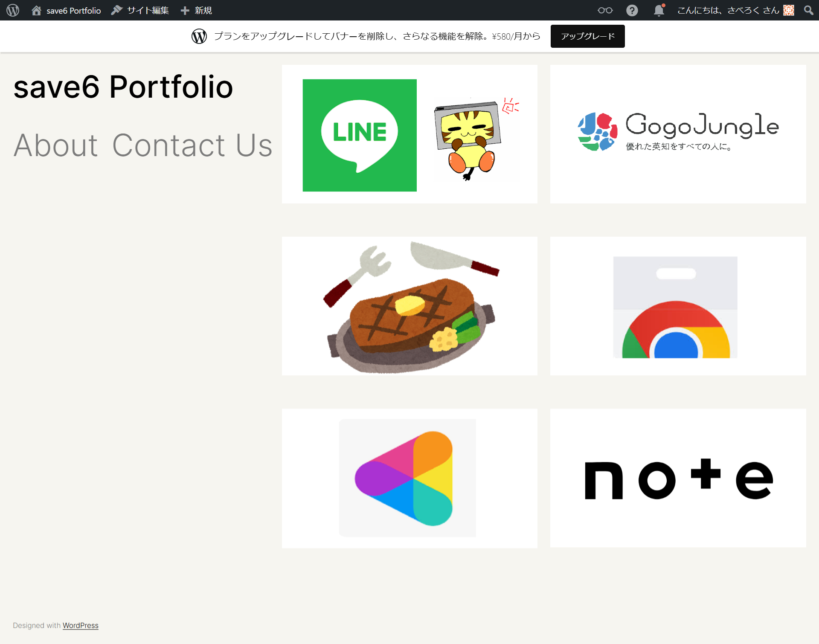Screen dimensions: 819x644
Task: Open the GogoJungle portfolio card
Action: (x=678, y=134)
